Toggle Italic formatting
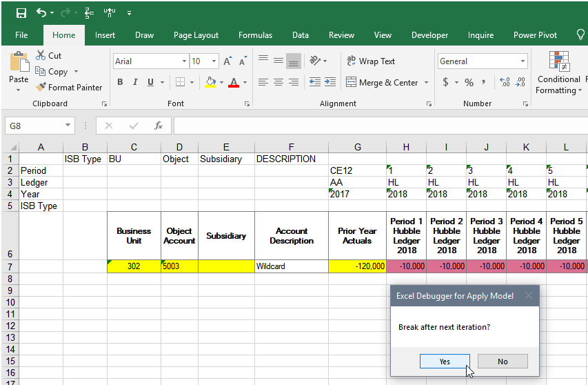Viewport: 588px width, 385px height. pyautogui.click(x=136, y=83)
